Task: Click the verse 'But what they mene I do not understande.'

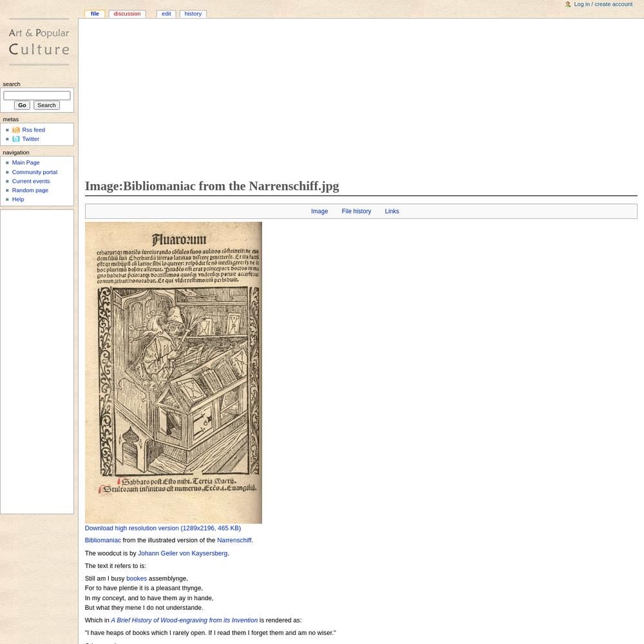Action: pyautogui.click(x=144, y=607)
